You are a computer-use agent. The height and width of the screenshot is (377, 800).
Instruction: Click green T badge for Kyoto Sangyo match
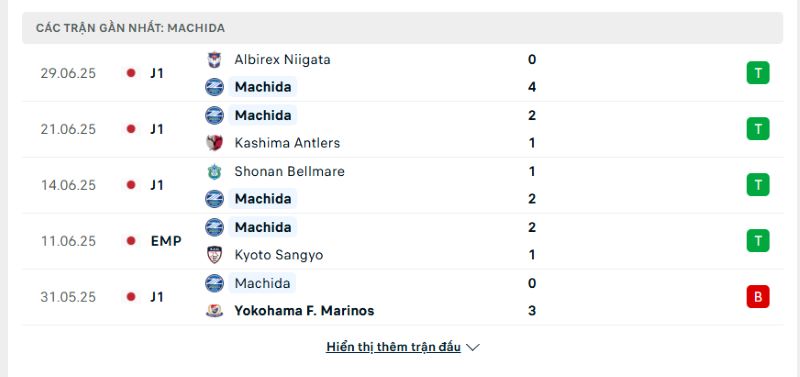[x=758, y=241]
